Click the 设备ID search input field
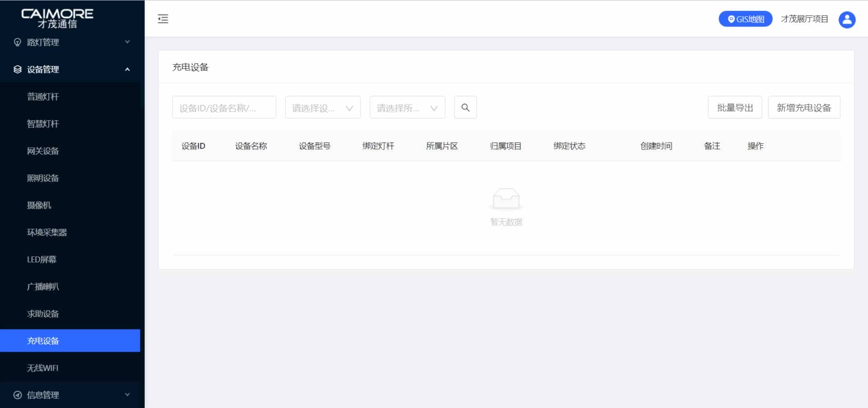Viewport: 868px width, 408px height. pyautogui.click(x=223, y=107)
